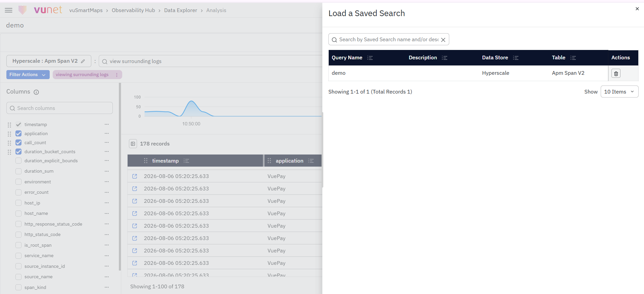Open more options for application column

pos(106,133)
